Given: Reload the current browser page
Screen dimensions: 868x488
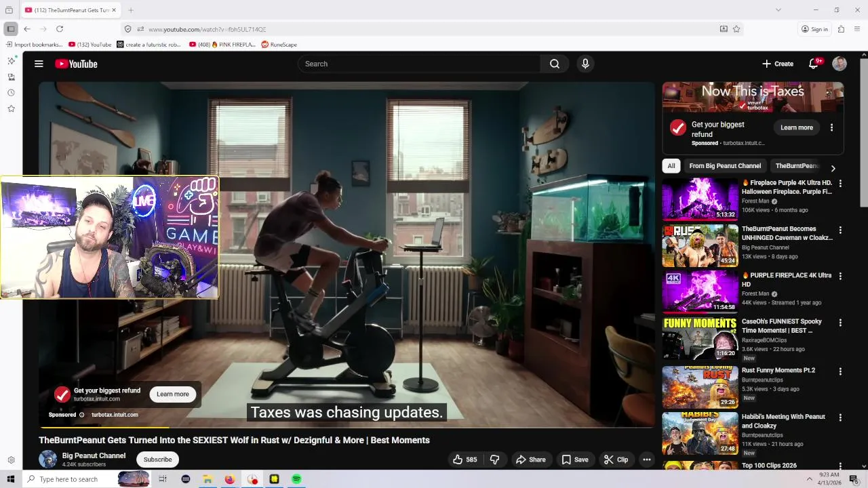Looking at the screenshot, I should [60, 29].
